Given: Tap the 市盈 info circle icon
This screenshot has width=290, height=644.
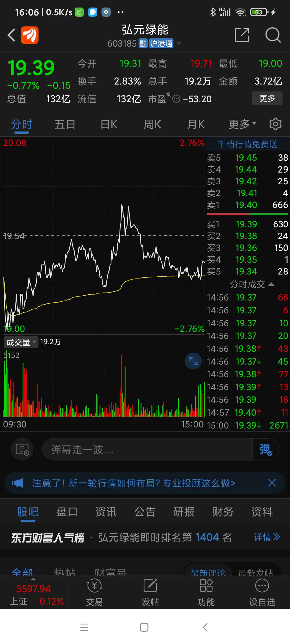Looking at the screenshot, I should tap(176, 99).
